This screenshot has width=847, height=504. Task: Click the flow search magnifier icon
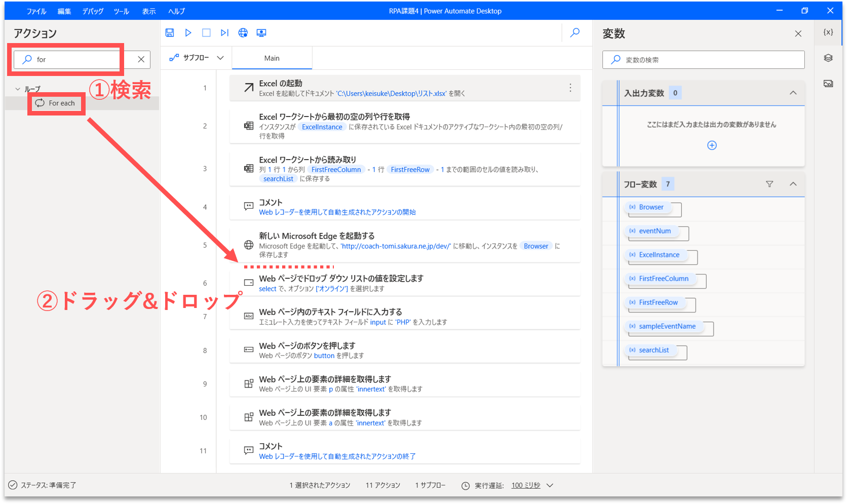click(575, 33)
